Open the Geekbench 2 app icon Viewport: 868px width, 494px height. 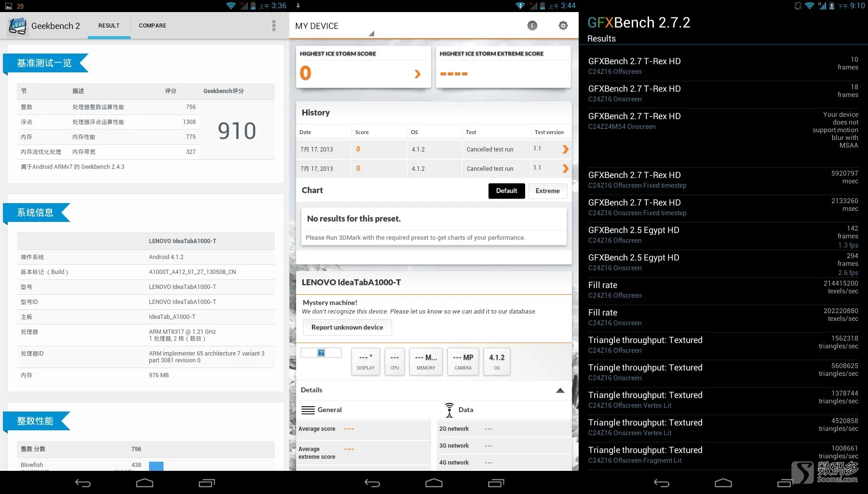[17, 26]
